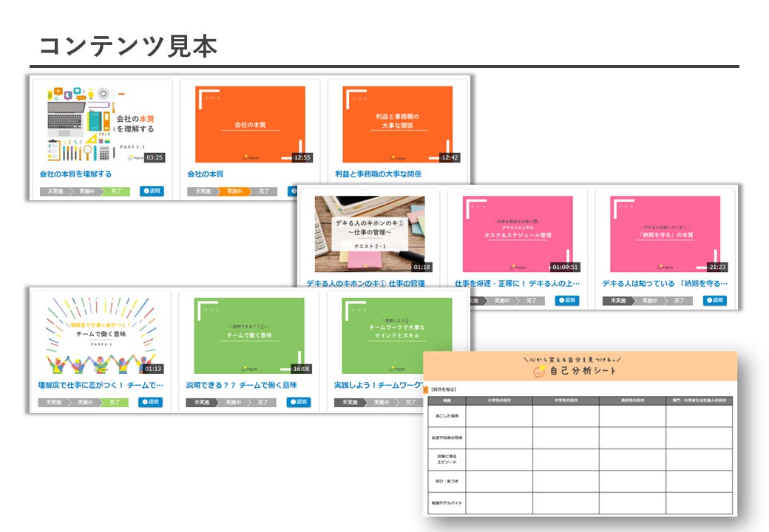Open the 会社の本質を理解する quest thumbnail
The width and height of the screenshot is (769, 532).
(x=105, y=124)
